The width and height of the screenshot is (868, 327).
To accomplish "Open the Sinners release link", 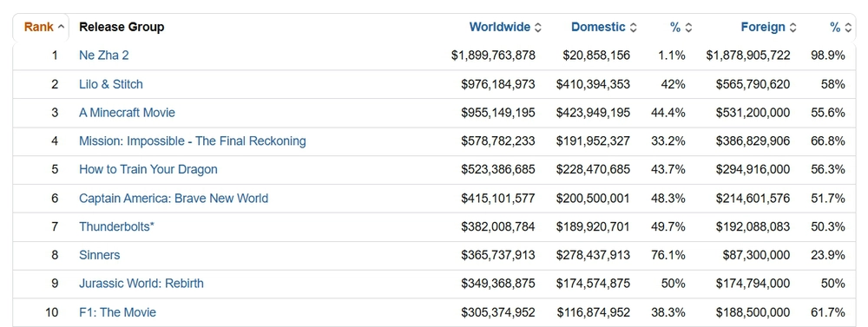I will click(100, 255).
